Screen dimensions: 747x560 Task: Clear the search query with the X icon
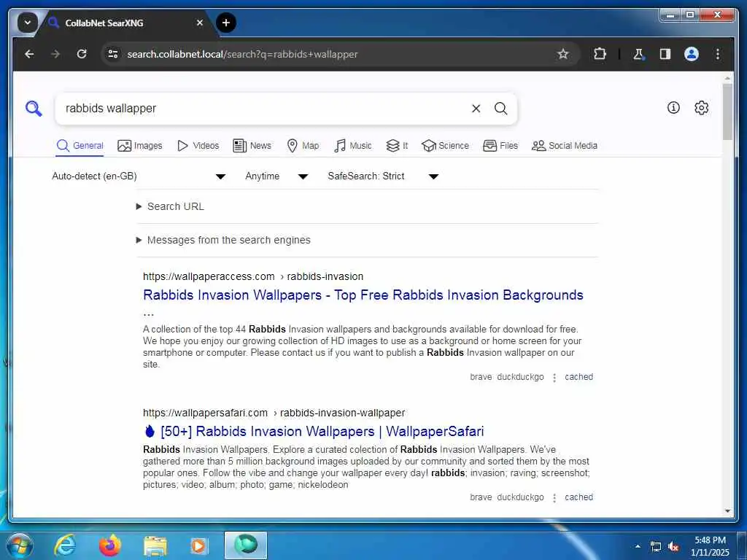[x=476, y=109]
